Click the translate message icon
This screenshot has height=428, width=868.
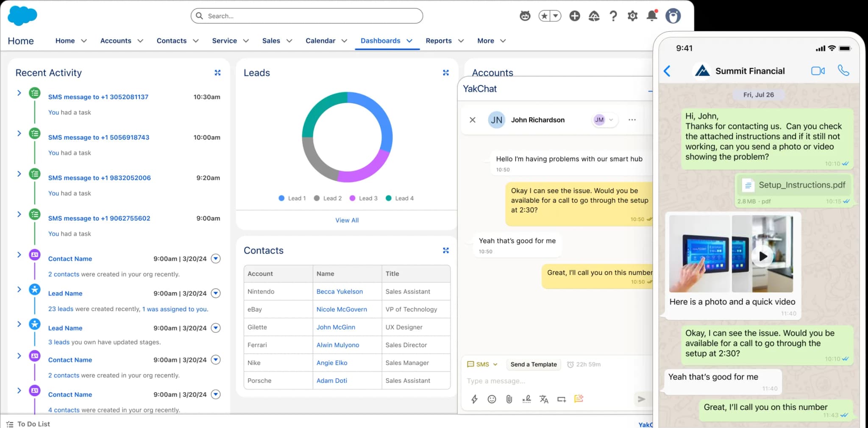[x=544, y=399]
